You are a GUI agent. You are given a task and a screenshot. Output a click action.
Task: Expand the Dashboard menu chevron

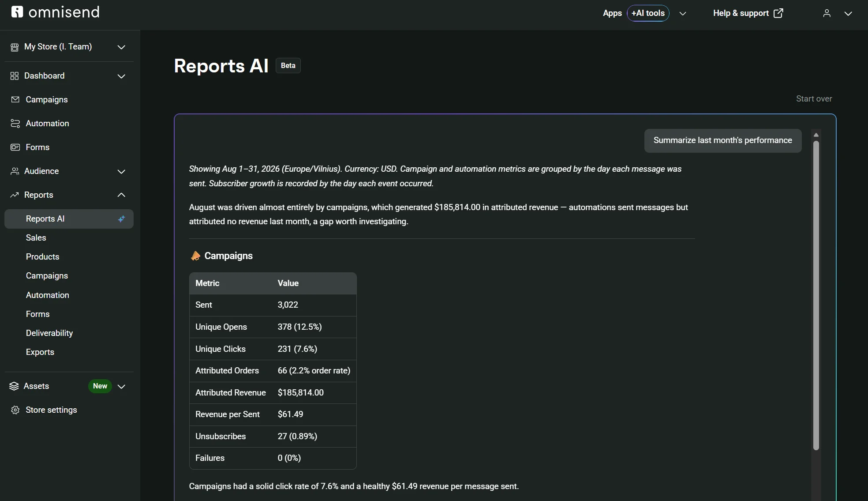(121, 76)
